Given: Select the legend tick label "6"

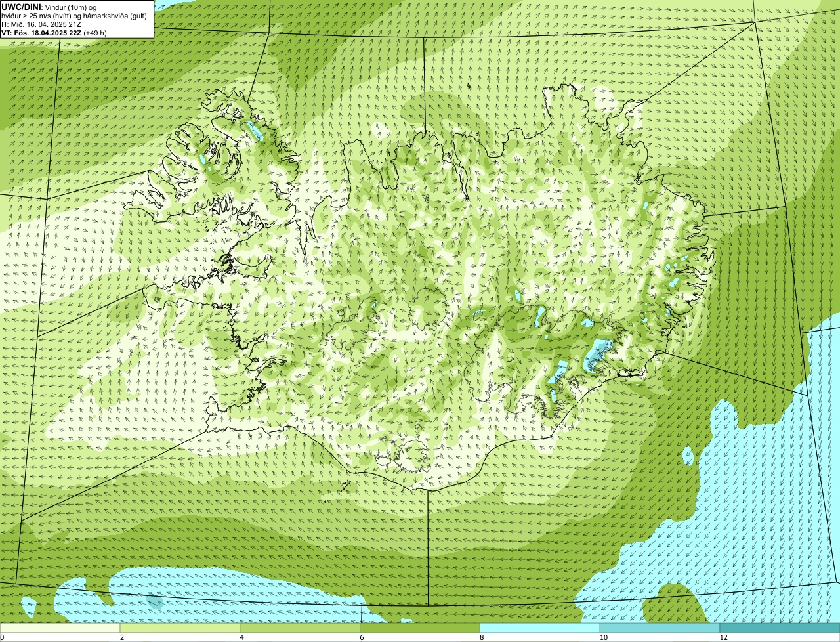Looking at the screenshot, I should point(362,637).
